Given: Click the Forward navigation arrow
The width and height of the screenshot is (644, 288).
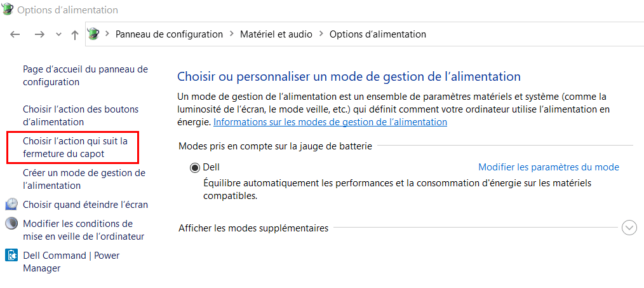Looking at the screenshot, I should click(39, 34).
